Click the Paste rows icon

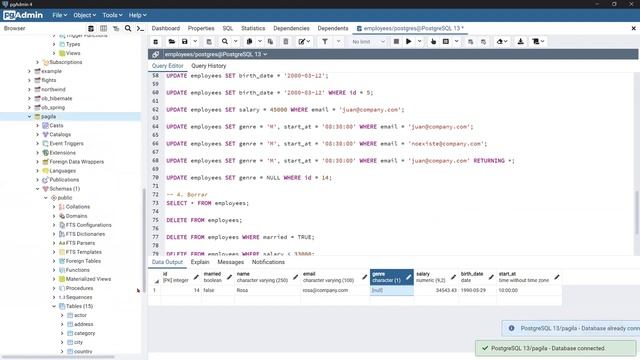[270, 42]
